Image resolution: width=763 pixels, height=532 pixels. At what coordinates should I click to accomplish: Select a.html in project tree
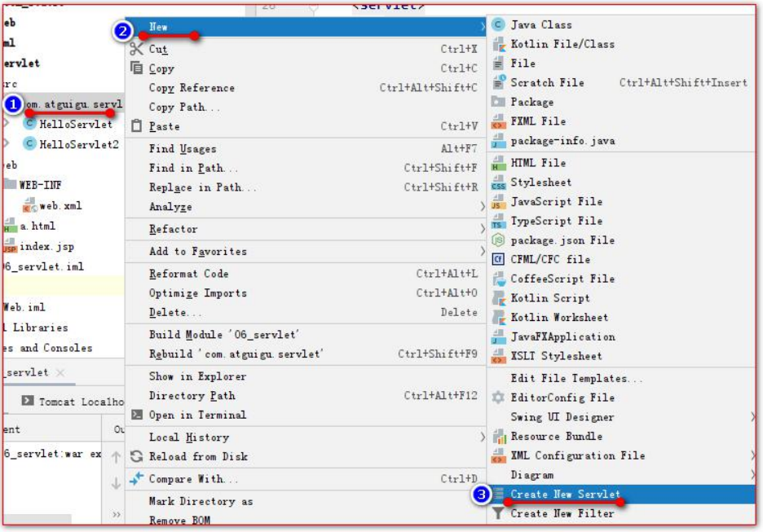[37, 226]
